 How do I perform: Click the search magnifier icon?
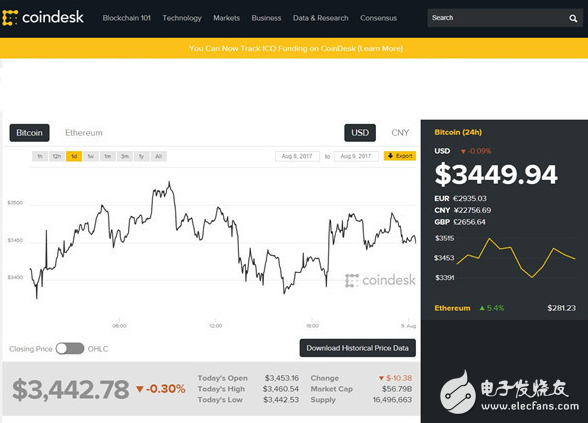pyautogui.click(x=573, y=18)
